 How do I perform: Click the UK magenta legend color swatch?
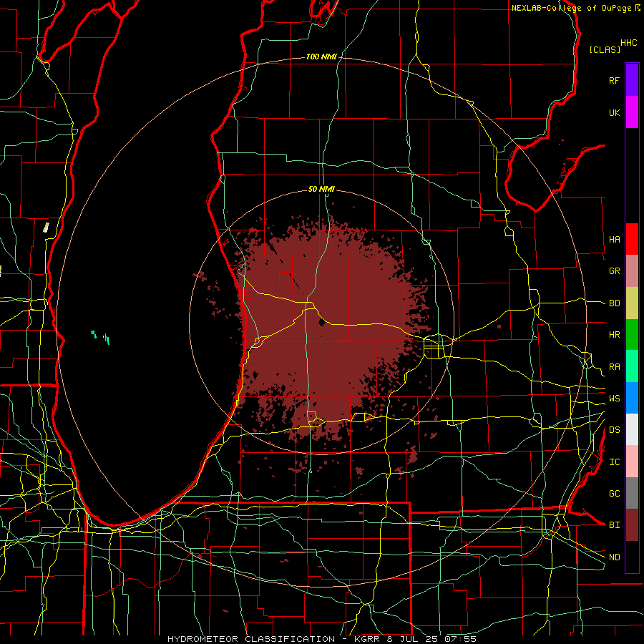tap(632, 112)
